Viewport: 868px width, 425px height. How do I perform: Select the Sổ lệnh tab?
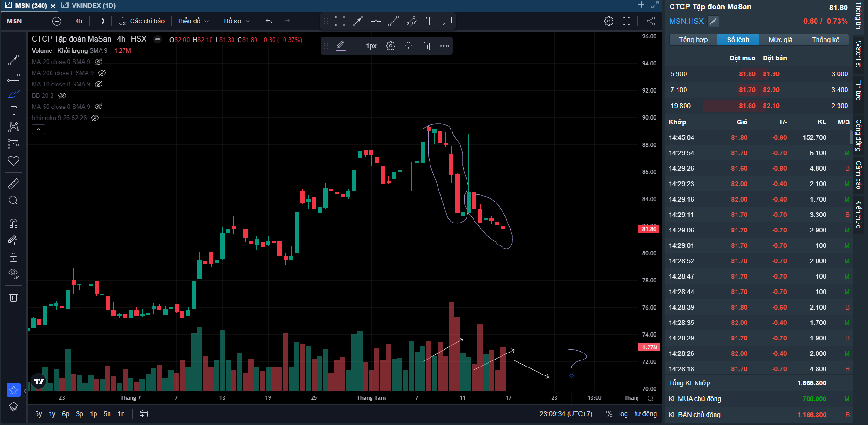(738, 40)
